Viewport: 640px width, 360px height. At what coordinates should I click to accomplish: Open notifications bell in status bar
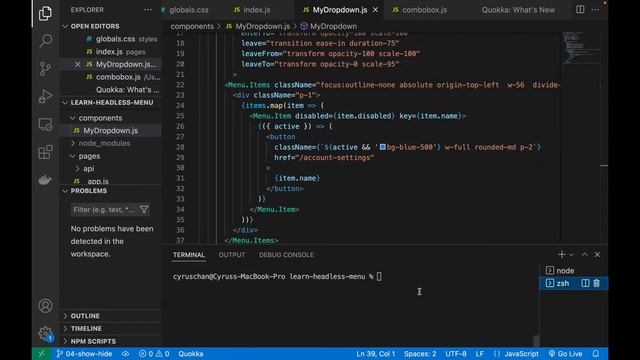pos(596,354)
